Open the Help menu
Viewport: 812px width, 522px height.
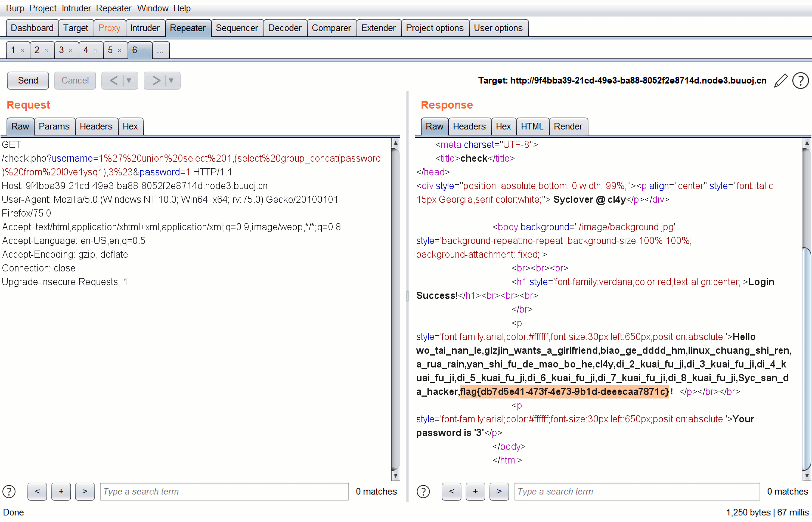[182, 8]
